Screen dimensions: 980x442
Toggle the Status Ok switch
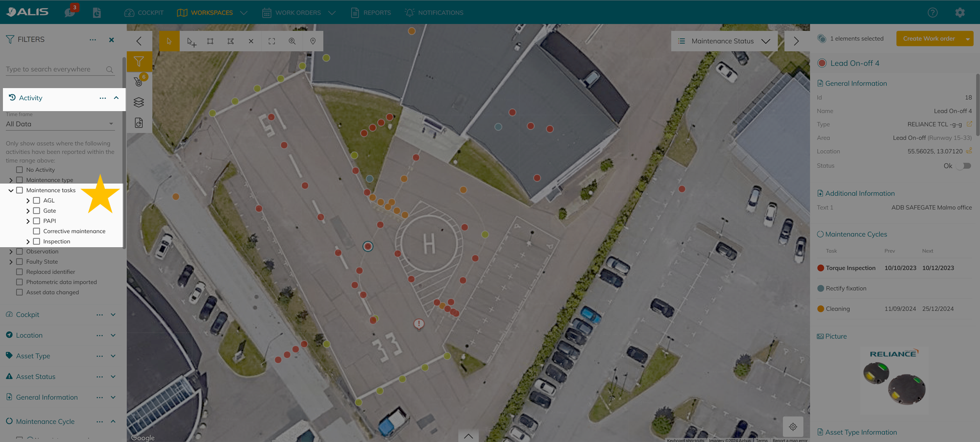(x=964, y=166)
